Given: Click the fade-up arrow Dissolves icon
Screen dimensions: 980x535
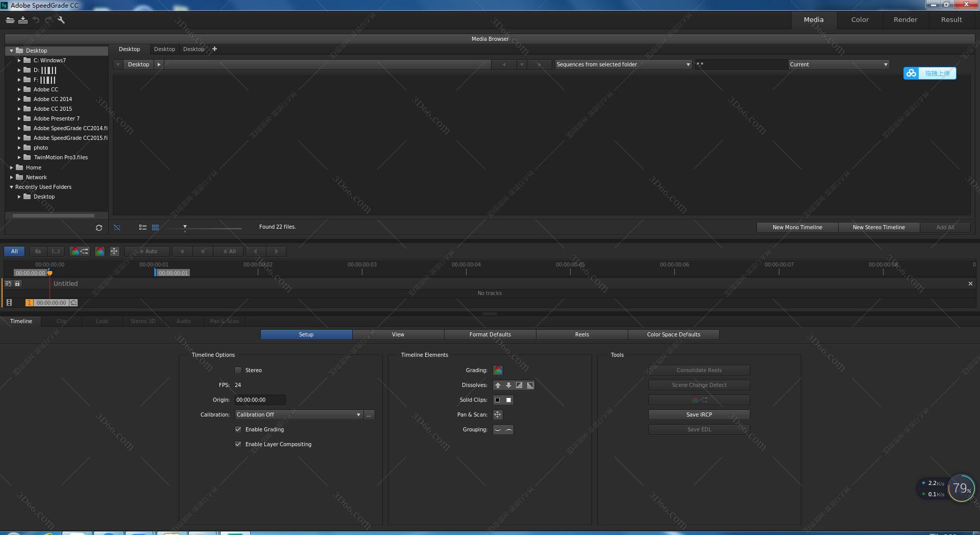Looking at the screenshot, I should coord(498,385).
